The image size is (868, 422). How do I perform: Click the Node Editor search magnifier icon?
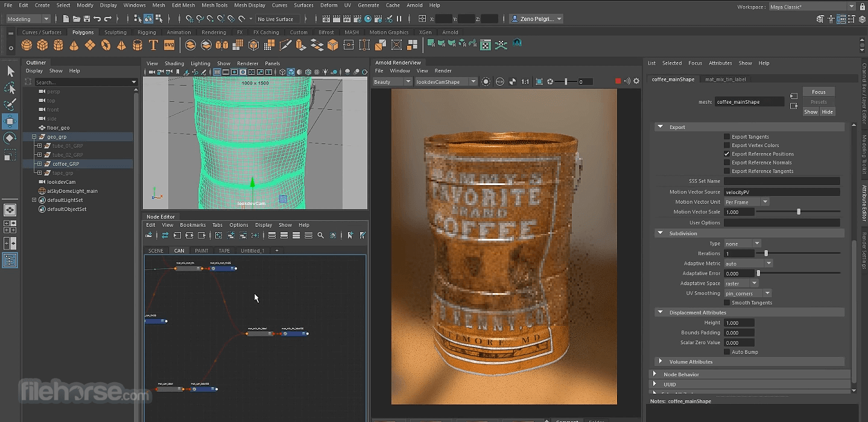coord(321,235)
